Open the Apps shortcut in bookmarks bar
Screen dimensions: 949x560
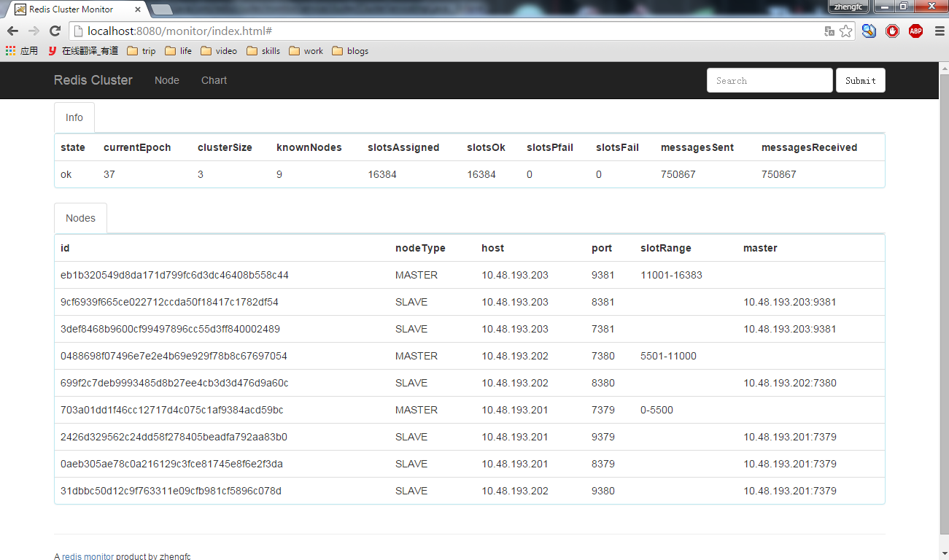[x=22, y=51]
